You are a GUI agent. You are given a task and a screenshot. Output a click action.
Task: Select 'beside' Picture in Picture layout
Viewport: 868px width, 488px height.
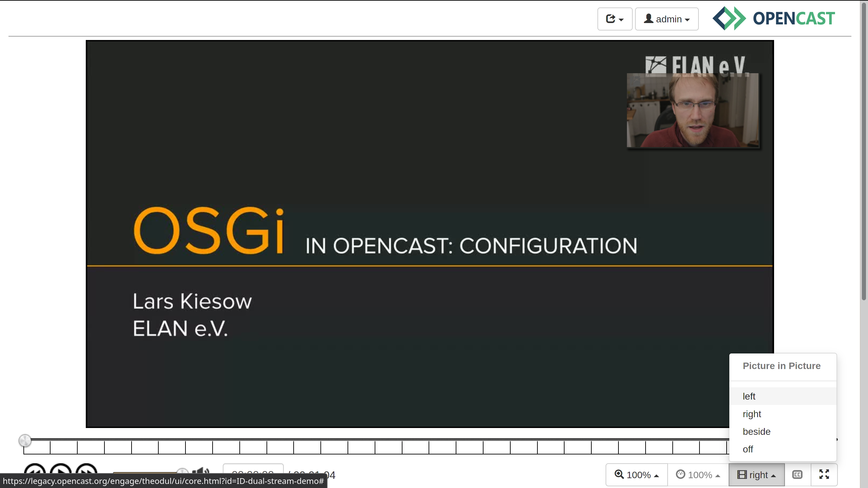[x=756, y=431]
